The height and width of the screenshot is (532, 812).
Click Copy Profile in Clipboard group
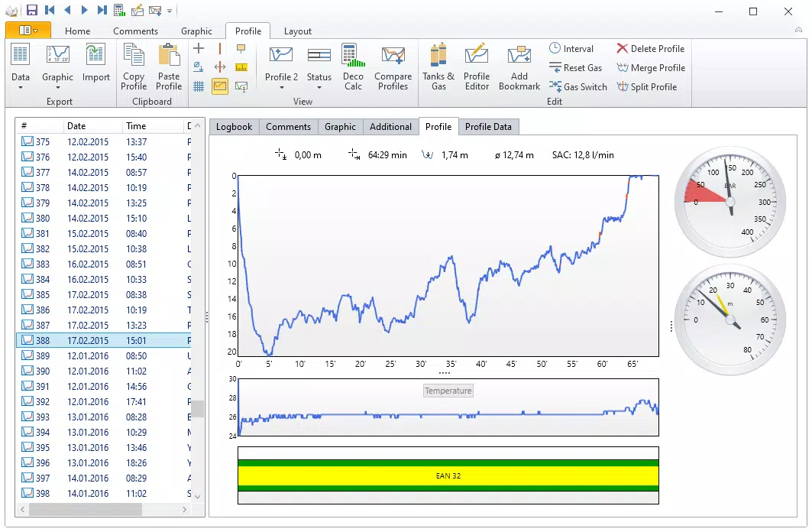(x=134, y=67)
